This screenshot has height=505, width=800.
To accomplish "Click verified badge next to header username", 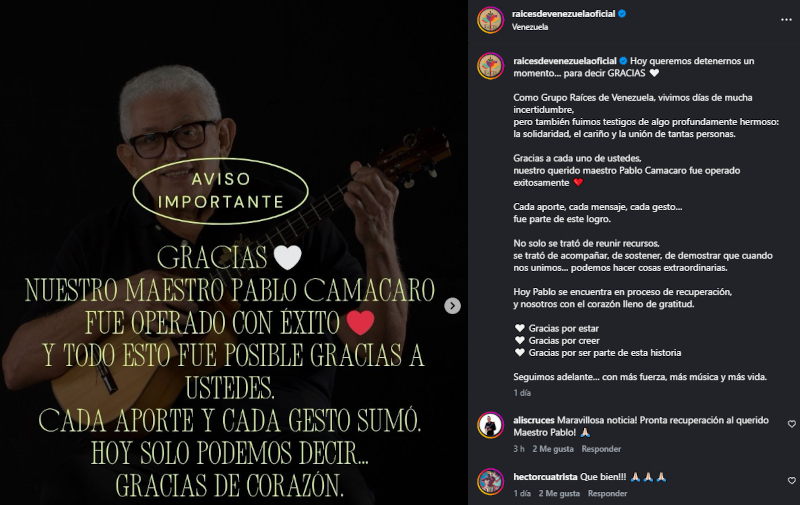I will 622,14.
